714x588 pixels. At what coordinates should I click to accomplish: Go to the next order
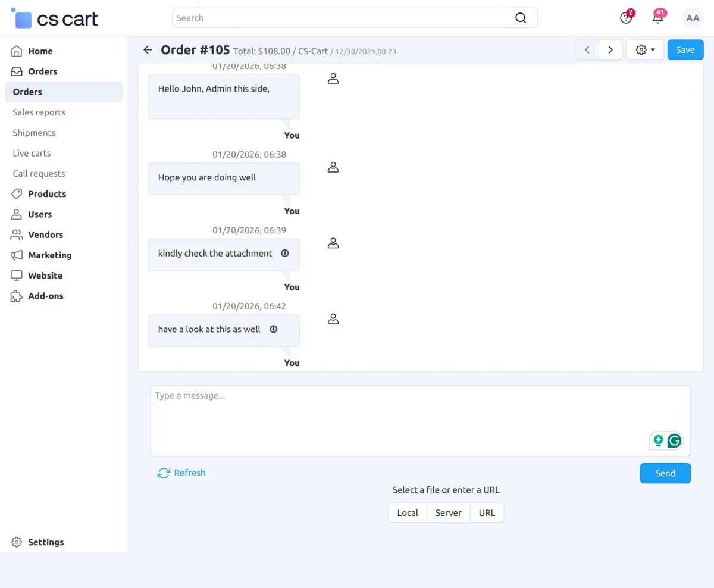(x=610, y=50)
